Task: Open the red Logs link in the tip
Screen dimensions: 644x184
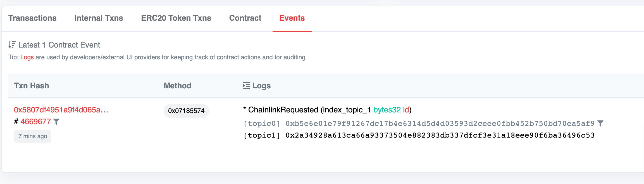Action: point(27,57)
